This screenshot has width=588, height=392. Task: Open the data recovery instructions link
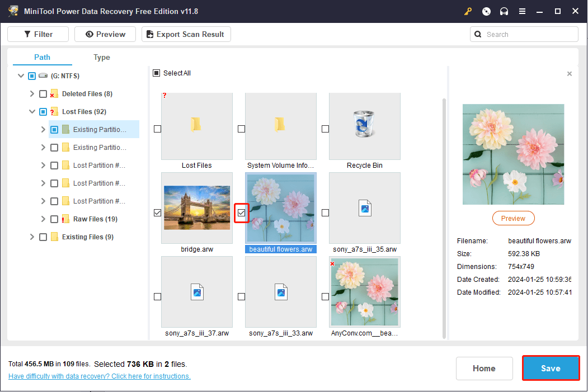pos(100,376)
